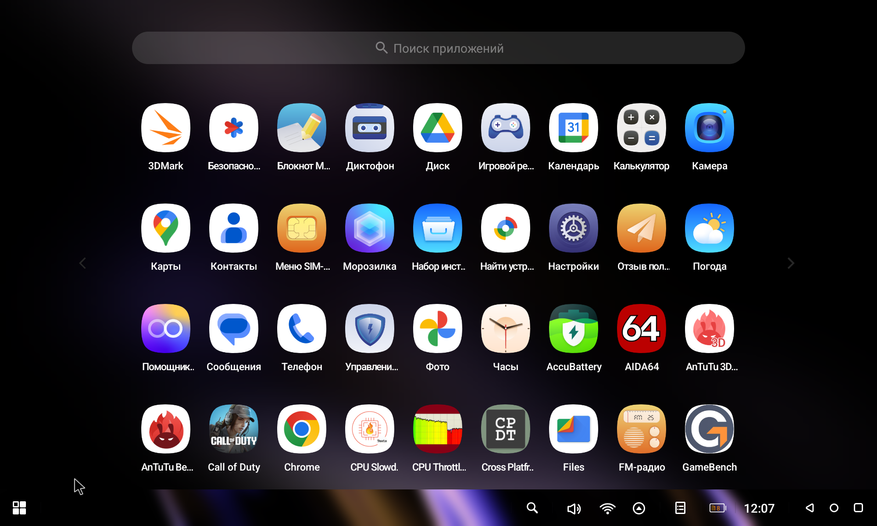
Task: Tap the Back navigation button
Action: pos(809,508)
